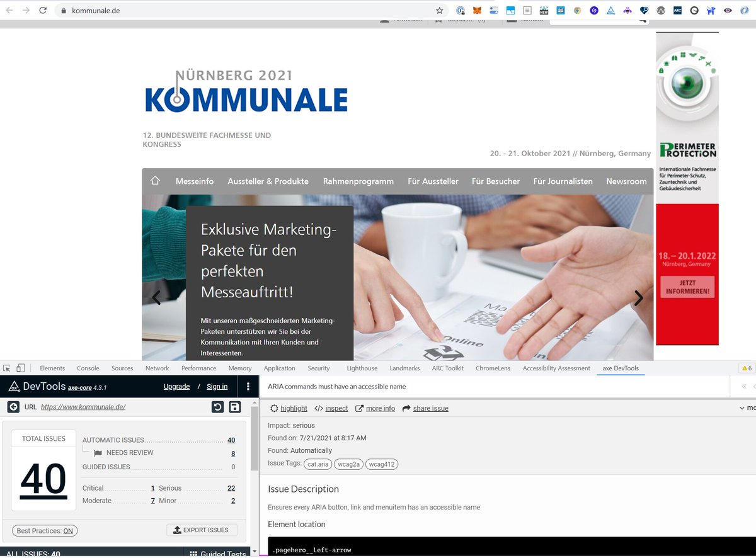
Task: Toggle highlight for the ARIA issue
Action: (x=273, y=408)
